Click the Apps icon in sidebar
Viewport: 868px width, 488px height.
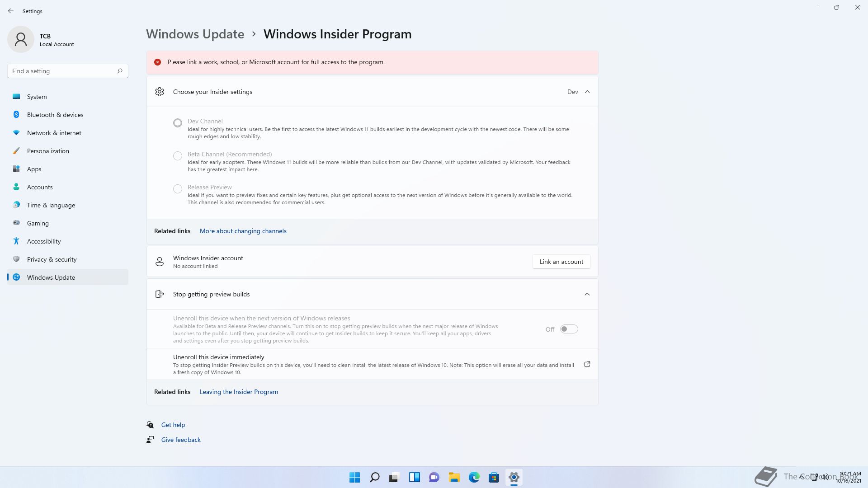16,169
